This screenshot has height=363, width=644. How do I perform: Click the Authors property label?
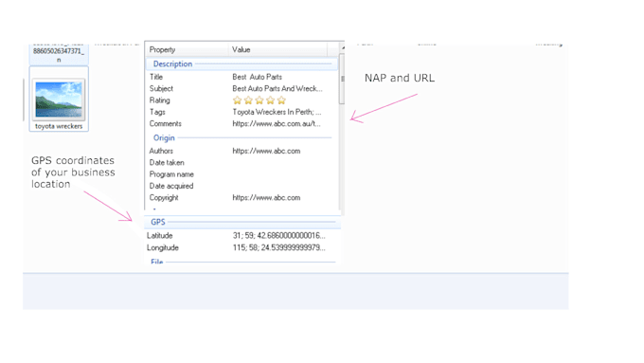click(161, 151)
